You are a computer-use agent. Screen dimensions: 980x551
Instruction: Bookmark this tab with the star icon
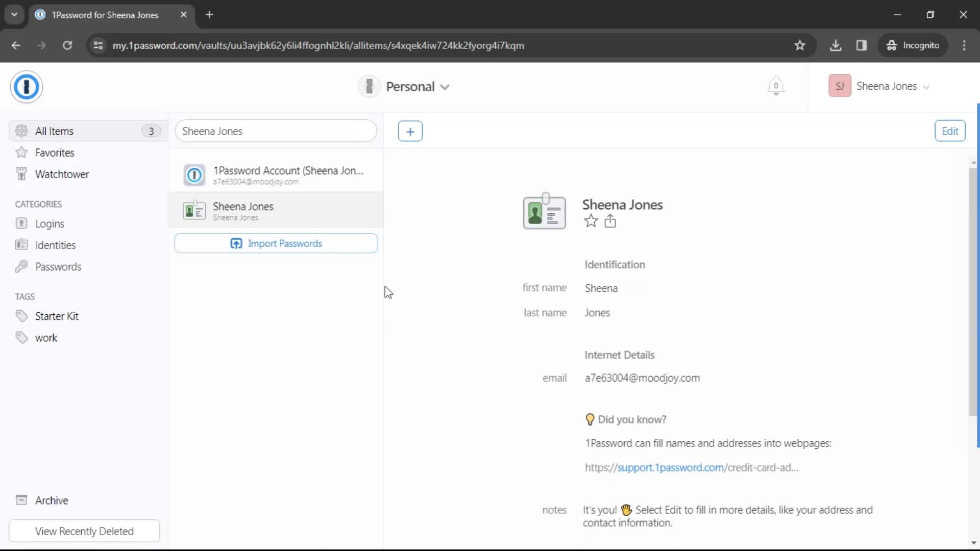(800, 45)
